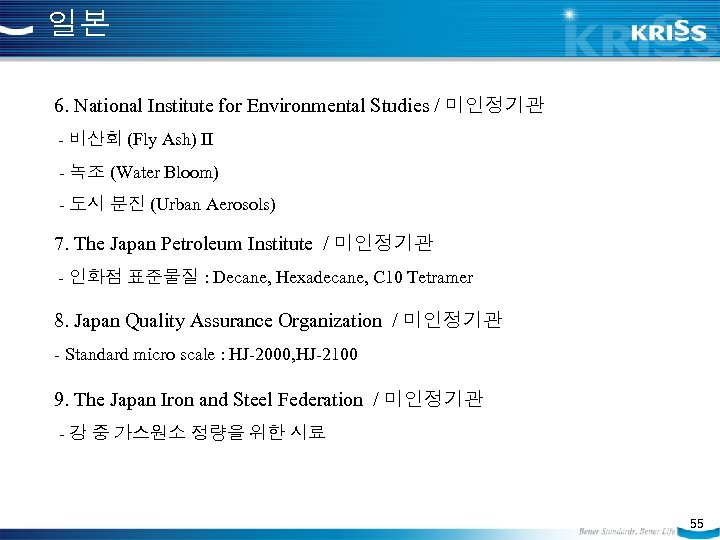The image size is (720, 540).
Task: Click heading 9. The Japan Iron and Steel Federation
Action: pyautogui.click(x=269, y=399)
